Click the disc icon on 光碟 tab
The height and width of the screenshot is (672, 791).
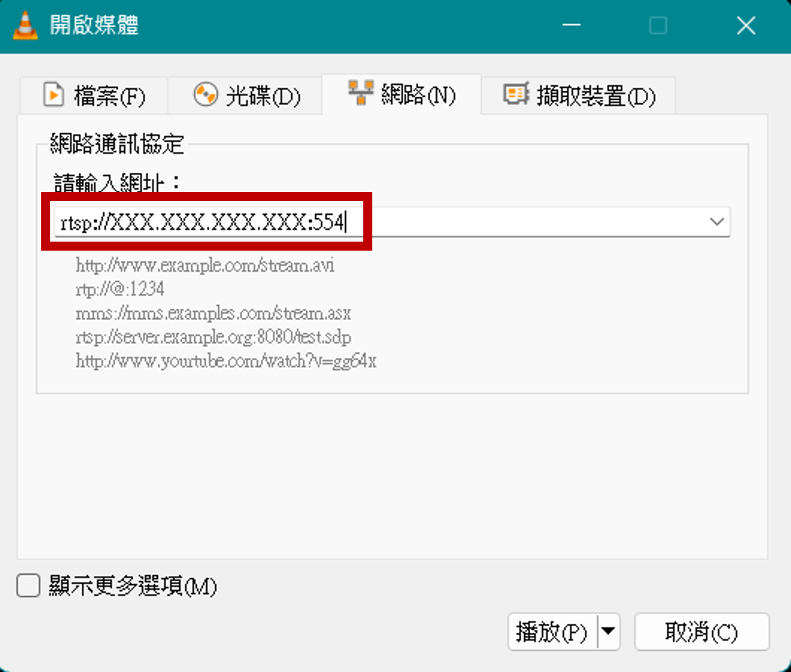coord(205,95)
